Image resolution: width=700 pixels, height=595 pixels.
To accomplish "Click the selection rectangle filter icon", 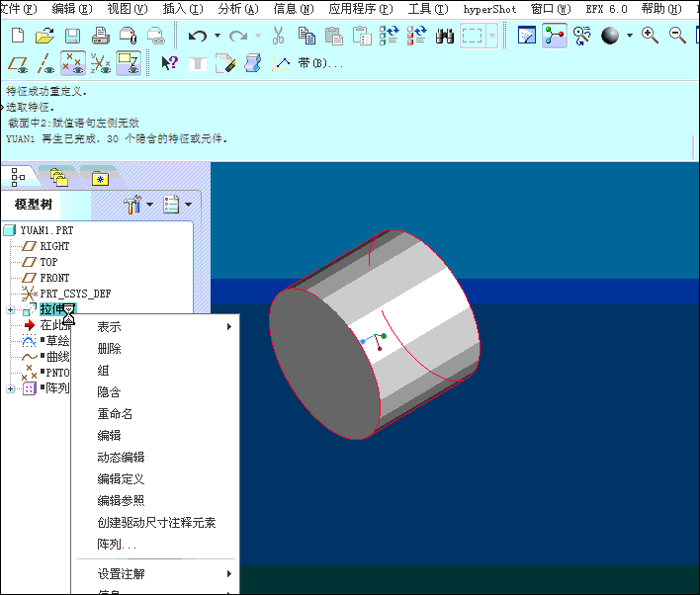I will tap(472, 36).
